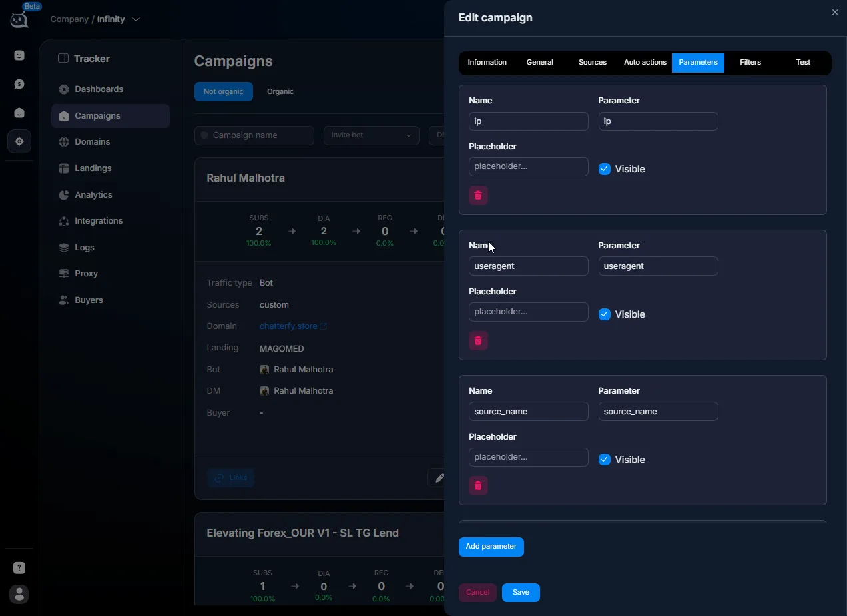Click the useragent Parameter input field
The image size is (847, 616).
click(x=659, y=266)
